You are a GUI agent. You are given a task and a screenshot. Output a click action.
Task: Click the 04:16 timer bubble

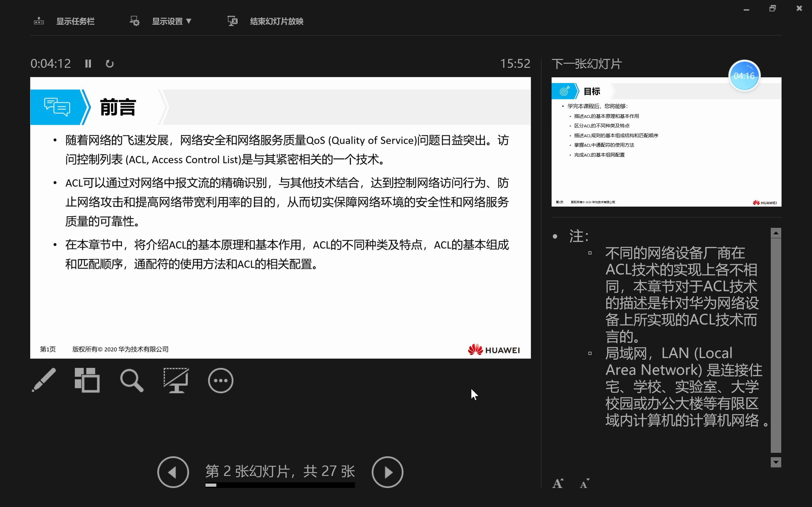pyautogui.click(x=744, y=76)
